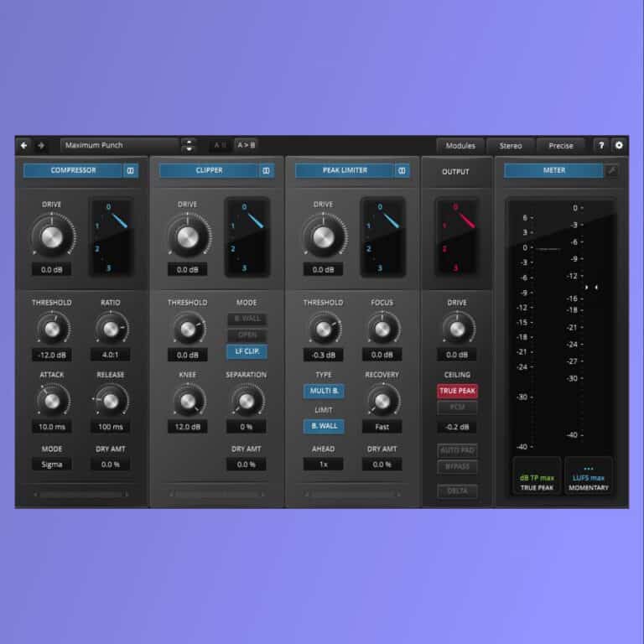Open the Stereo channel mode menu
Screen dimensions: 644x644
[511, 146]
